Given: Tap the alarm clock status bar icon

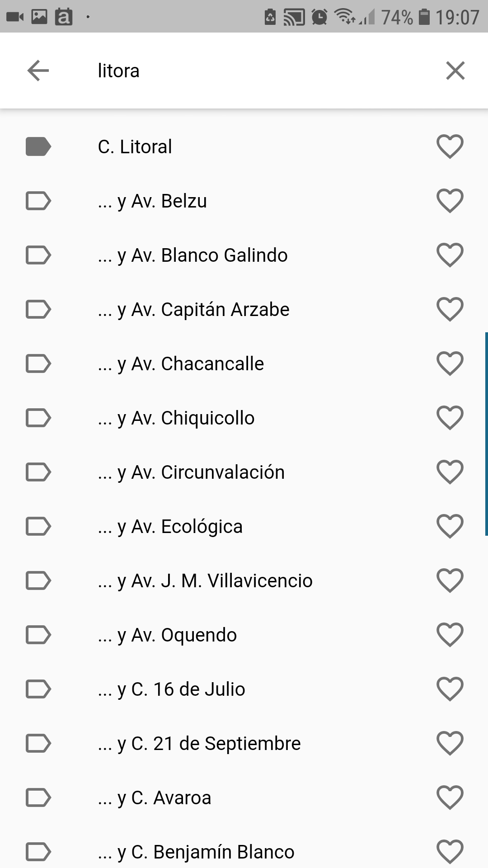Looking at the screenshot, I should [x=319, y=17].
